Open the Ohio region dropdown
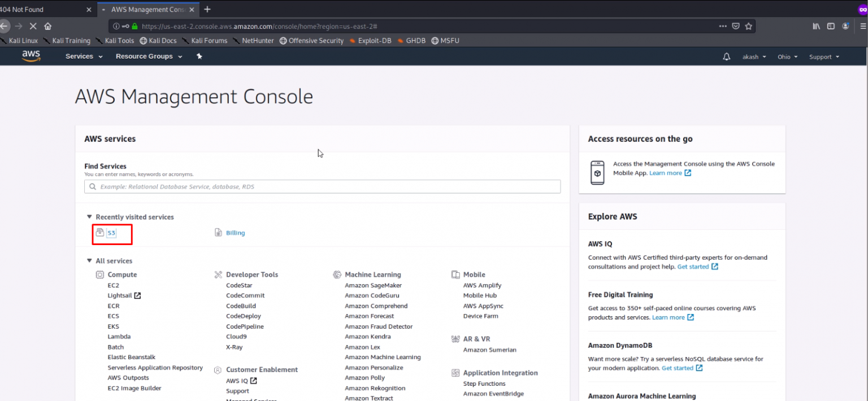Image resolution: width=868 pixels, height=401 pixels. (787, 56)
